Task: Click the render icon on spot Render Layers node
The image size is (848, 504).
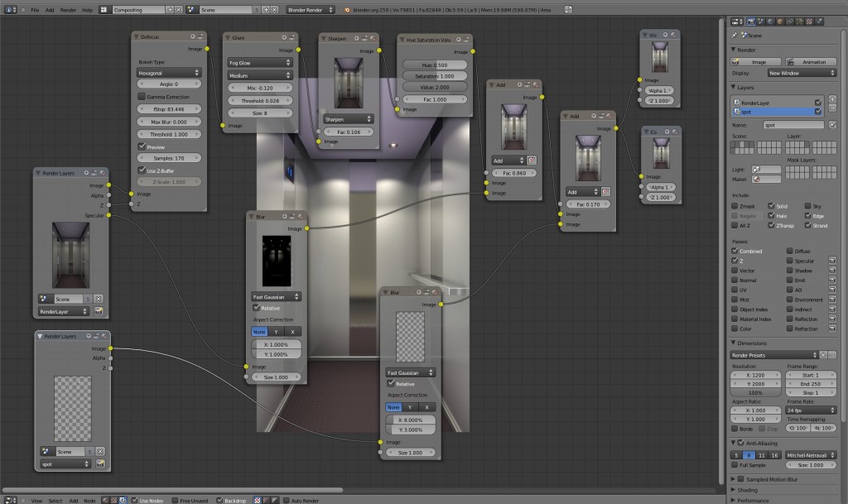Action: coord(100,463)
